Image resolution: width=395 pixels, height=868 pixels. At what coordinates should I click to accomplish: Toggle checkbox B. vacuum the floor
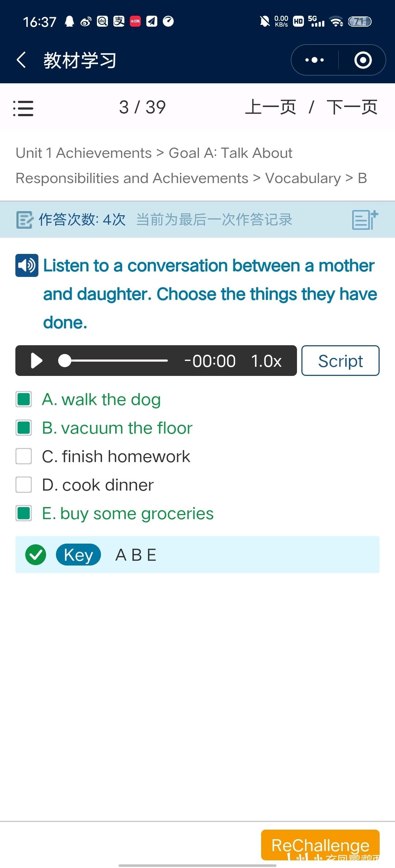pos(24,427)
